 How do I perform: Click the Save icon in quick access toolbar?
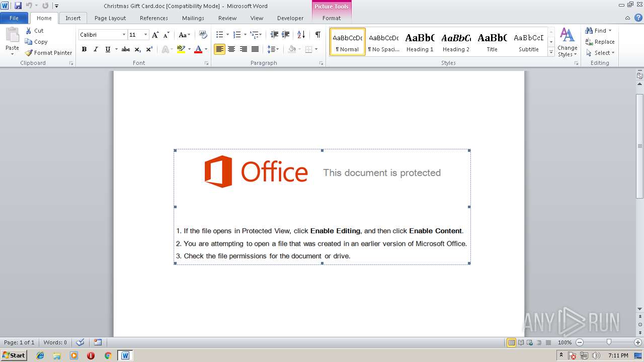pyautogui.click(x=18, y=6)
